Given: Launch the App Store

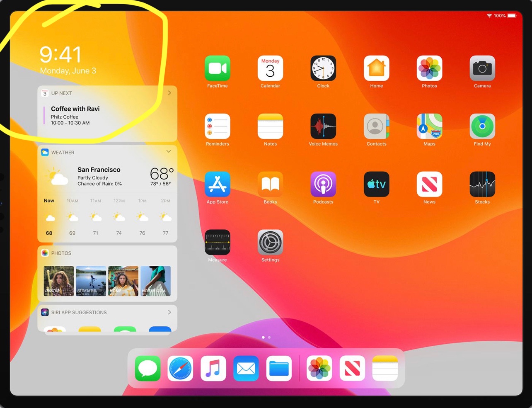Looking at the screenshot, I should 217,185.
